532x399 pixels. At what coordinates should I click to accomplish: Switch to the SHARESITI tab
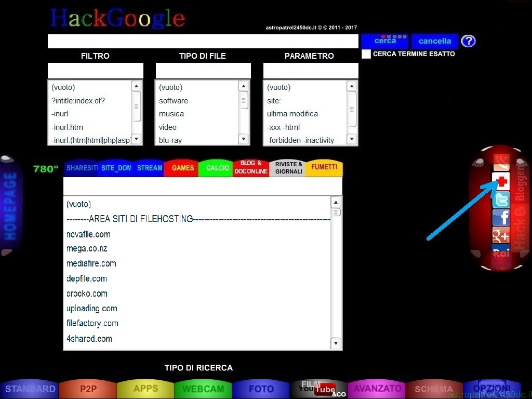(82, 168)
